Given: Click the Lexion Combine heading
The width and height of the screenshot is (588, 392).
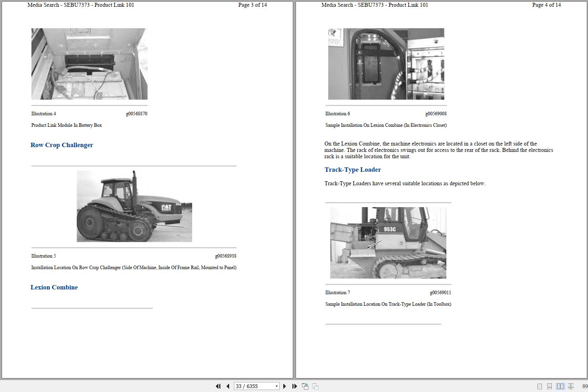Looking at the screenshot, I should (x=54, y=287).
